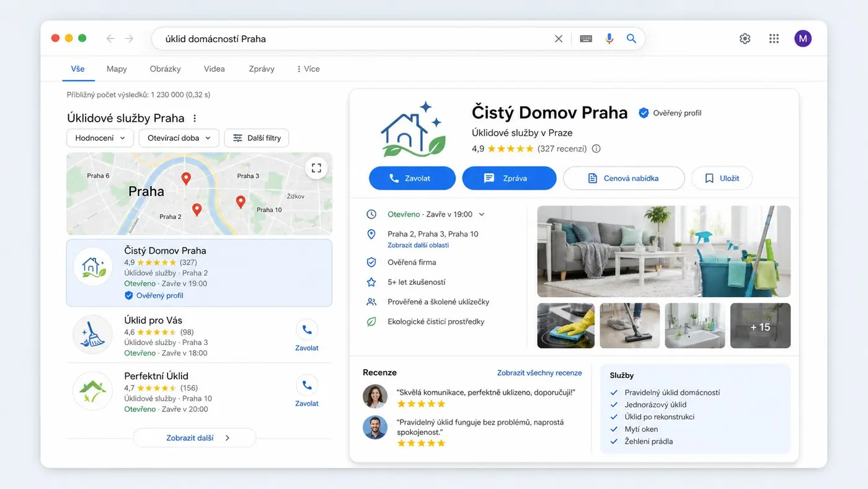868x489 pixels.
Task: Click the clock icon beside opening hours
Action: (x=371, y=214)
